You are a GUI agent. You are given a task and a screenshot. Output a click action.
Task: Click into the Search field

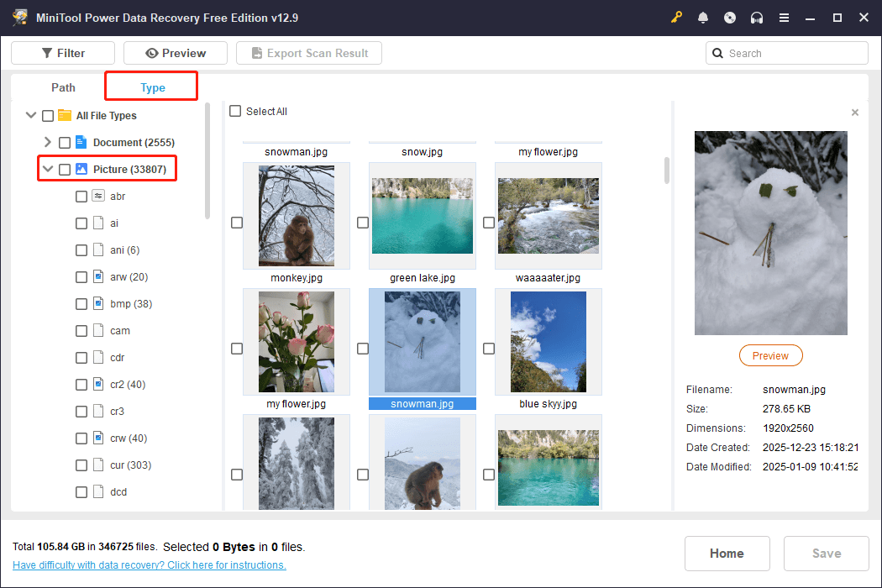pos(787,54)
